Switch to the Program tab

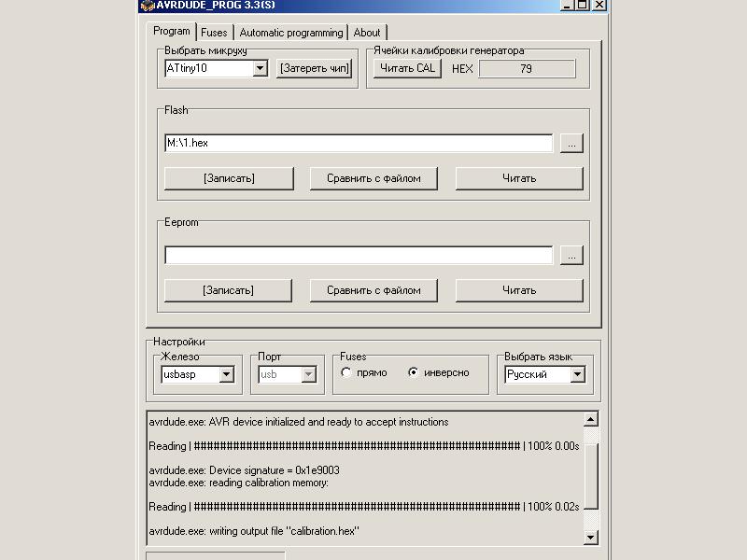[x=172, y=31]
